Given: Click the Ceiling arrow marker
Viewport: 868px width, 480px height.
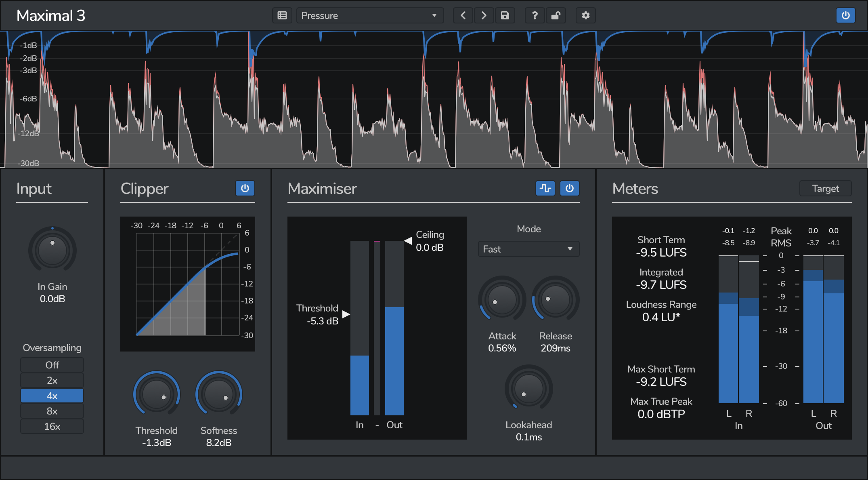Looking at the screenshot, I should (408, 241).
